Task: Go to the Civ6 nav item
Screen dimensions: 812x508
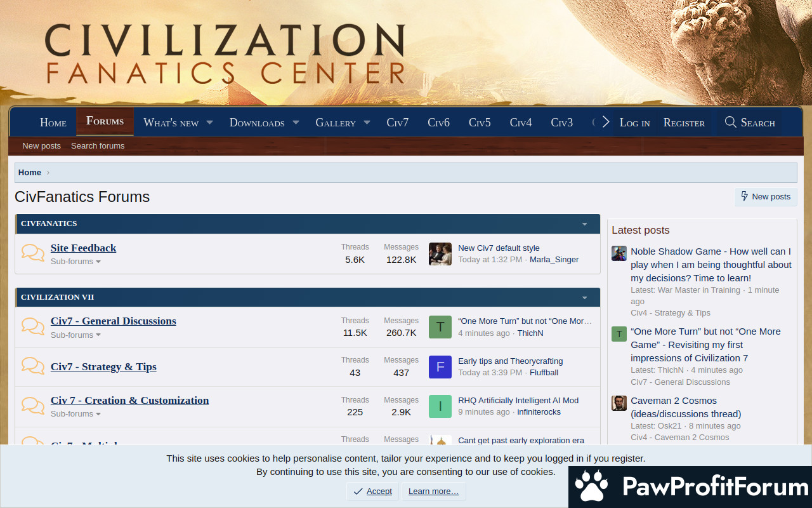Action: point(438,123)
